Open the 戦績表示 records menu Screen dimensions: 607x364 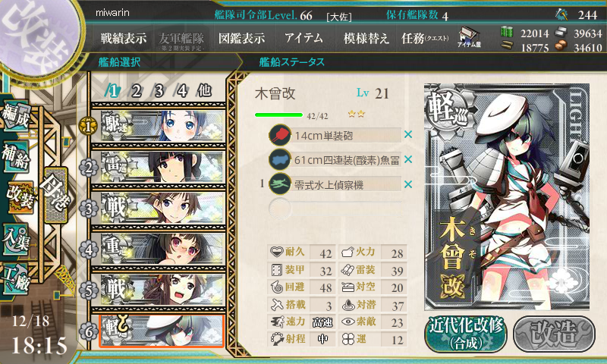pyautogui.click(x=124, y=38)
